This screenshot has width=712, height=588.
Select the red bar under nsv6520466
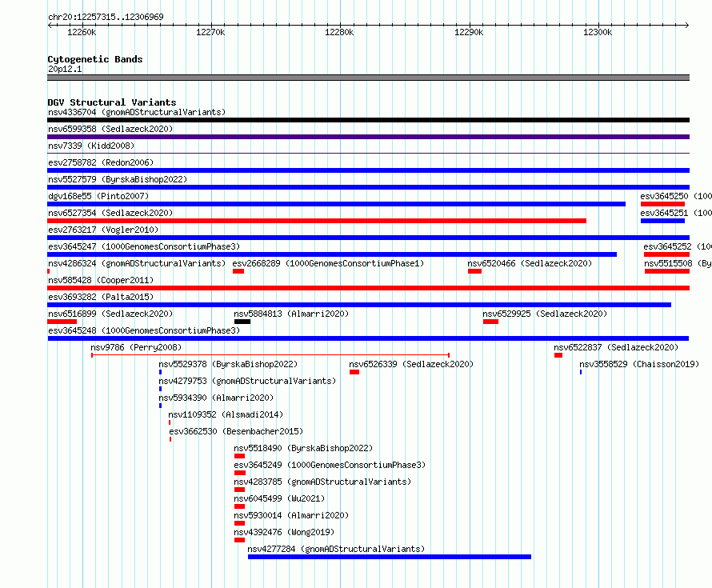click(x=475, y=271)
